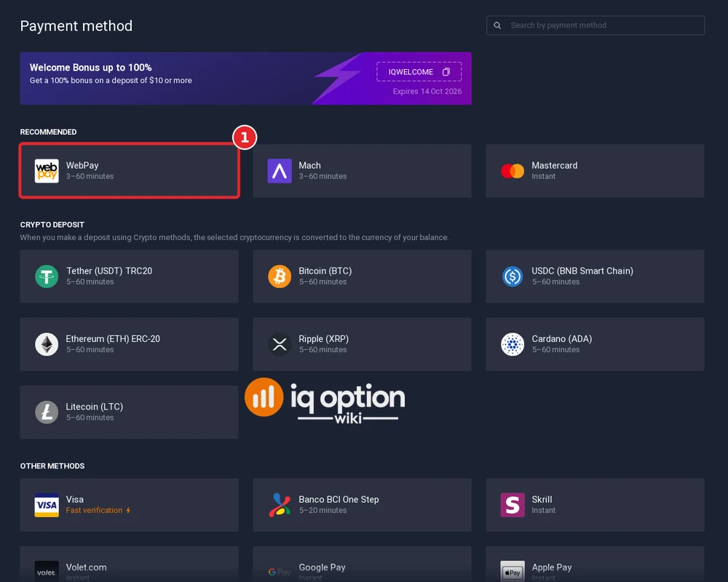Open Visa Fast verification method
This screenshot has height=582, width=728.
click(129, 504)
